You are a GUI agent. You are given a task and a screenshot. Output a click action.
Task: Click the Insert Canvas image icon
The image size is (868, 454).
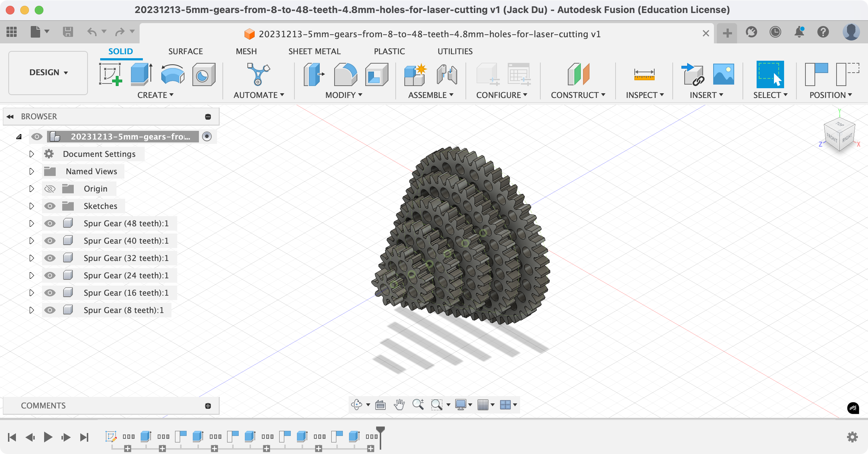coord(723,74)
